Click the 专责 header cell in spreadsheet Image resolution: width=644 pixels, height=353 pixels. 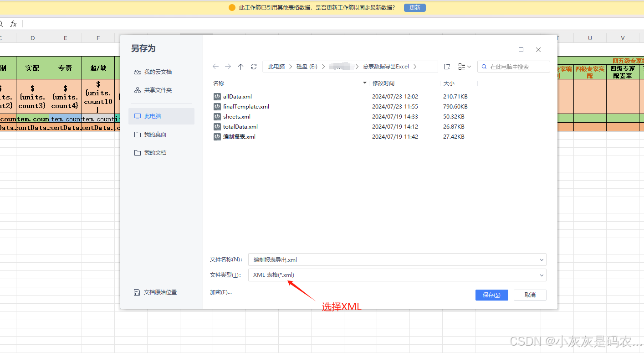66,68
